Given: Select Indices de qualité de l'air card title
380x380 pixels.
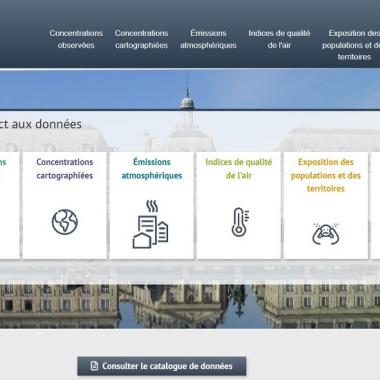Looking at the screenshot, I should 239,169.
